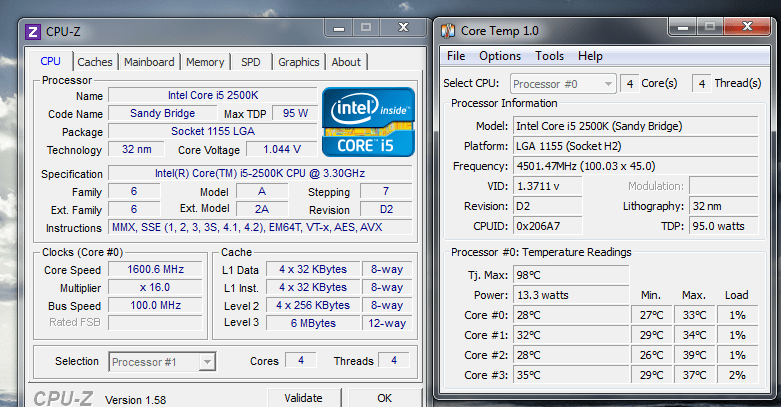Open the Tools menu in Core Temp
The width and height of the screenshot is (781, 407).
549,56
